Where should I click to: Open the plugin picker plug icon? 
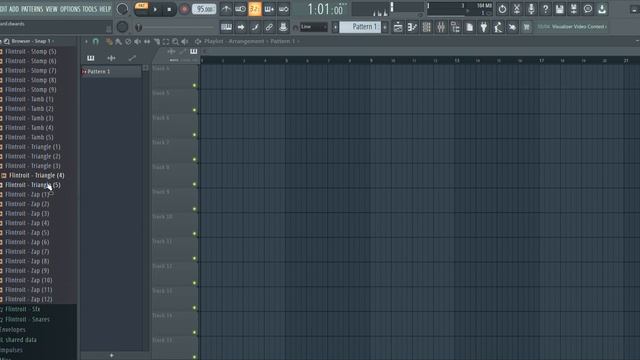click(484, 27)
